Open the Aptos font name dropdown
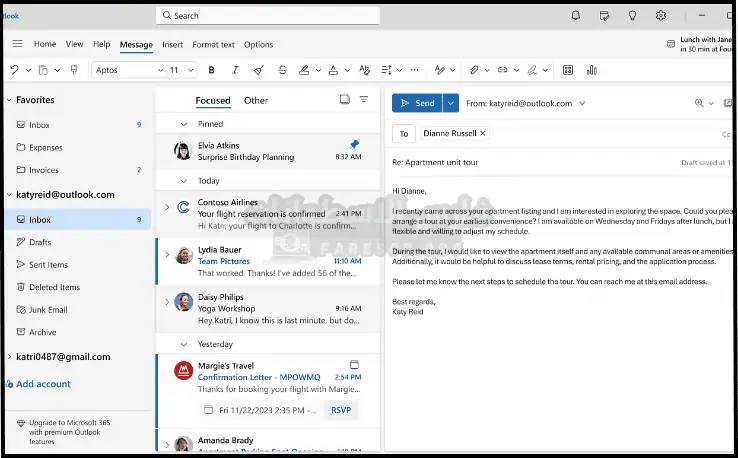The width and height of the screenshot is (738, 458). pos(127,70)
